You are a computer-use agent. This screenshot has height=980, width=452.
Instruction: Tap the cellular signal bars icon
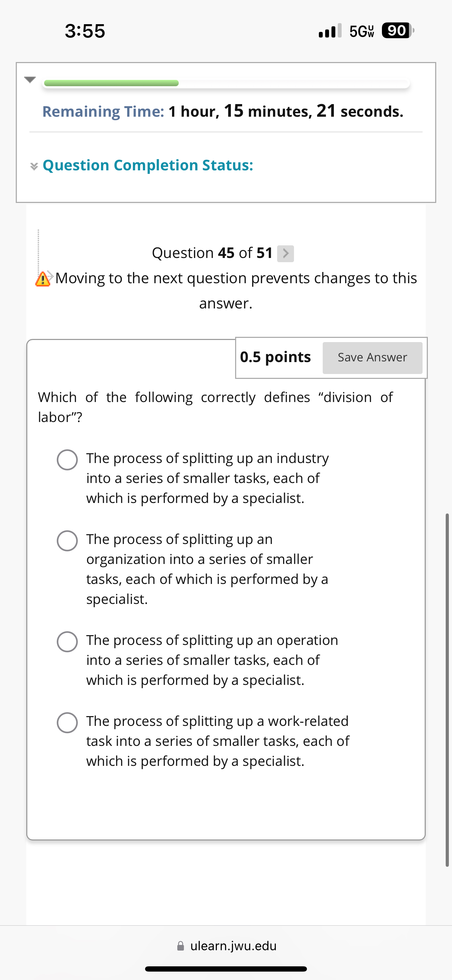point(330,31)
